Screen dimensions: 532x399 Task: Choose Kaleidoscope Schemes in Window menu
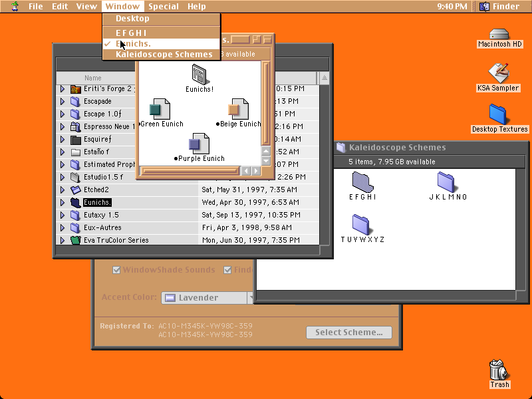pyautogui.click(x=162, y=55)
